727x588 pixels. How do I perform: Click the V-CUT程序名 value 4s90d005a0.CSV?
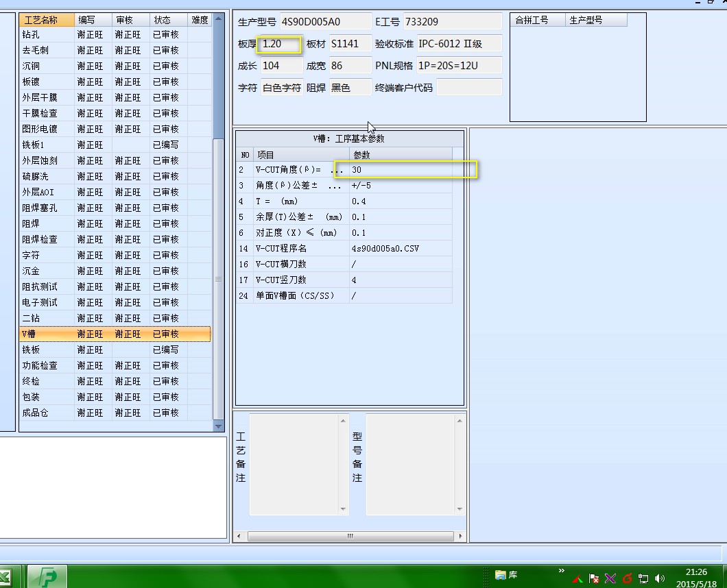(401, 248)
